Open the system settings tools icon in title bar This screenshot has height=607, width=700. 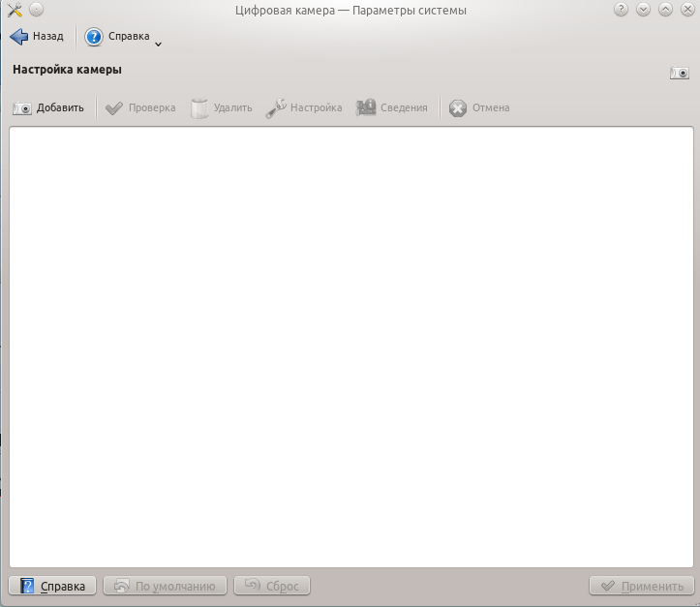click(x=15, y=10)
